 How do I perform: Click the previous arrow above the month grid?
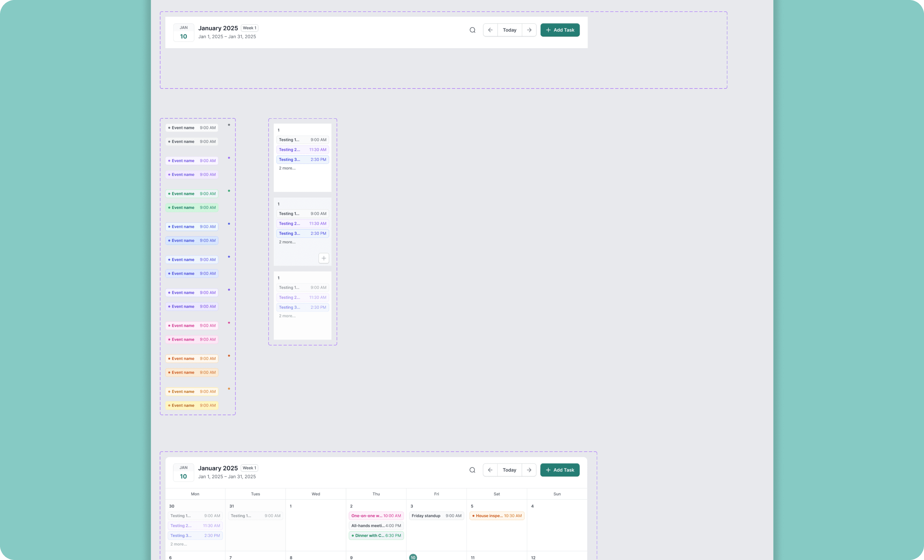point(490,470)
